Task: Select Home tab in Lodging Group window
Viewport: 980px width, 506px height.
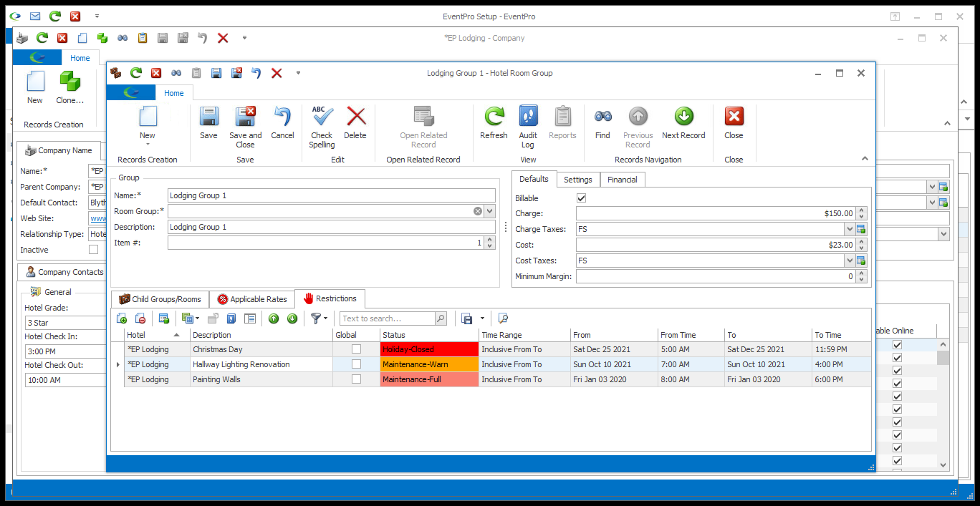Action: (x=174, y=93)
